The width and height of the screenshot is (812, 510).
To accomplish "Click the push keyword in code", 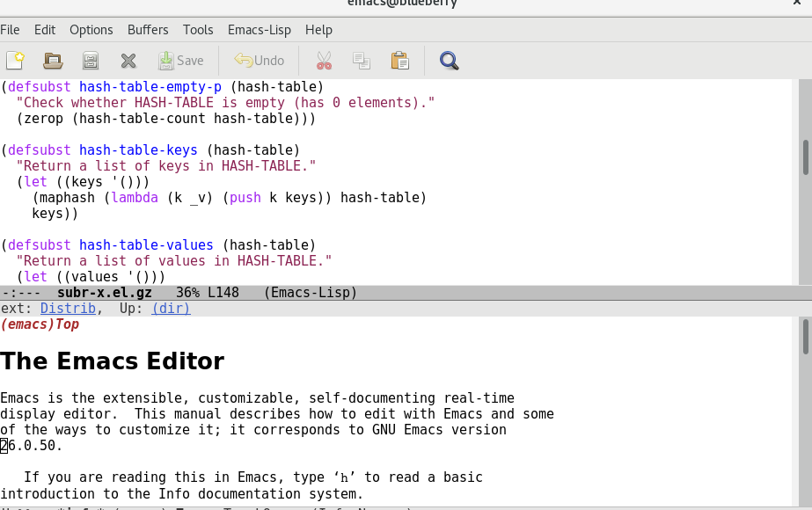I will 245,198.
